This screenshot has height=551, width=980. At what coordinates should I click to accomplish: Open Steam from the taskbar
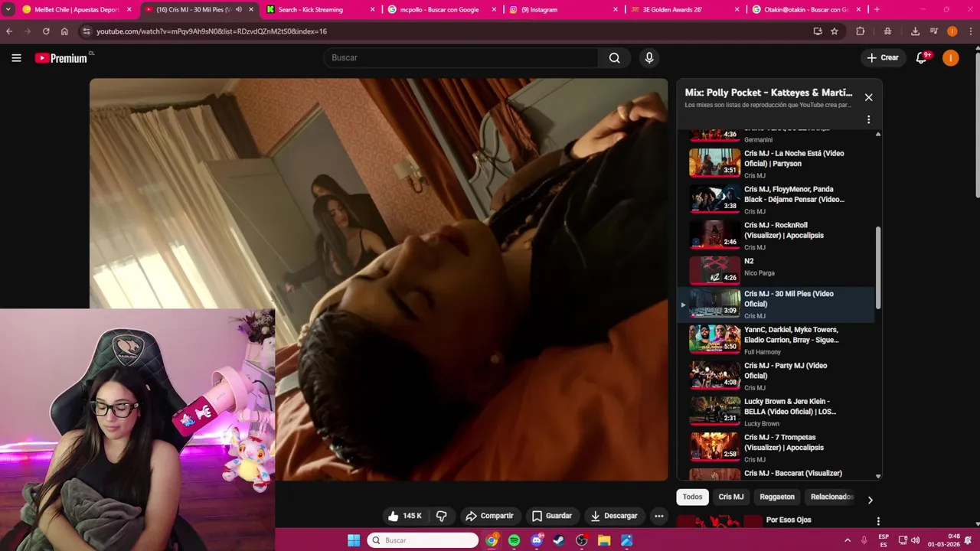click(559, 540)
